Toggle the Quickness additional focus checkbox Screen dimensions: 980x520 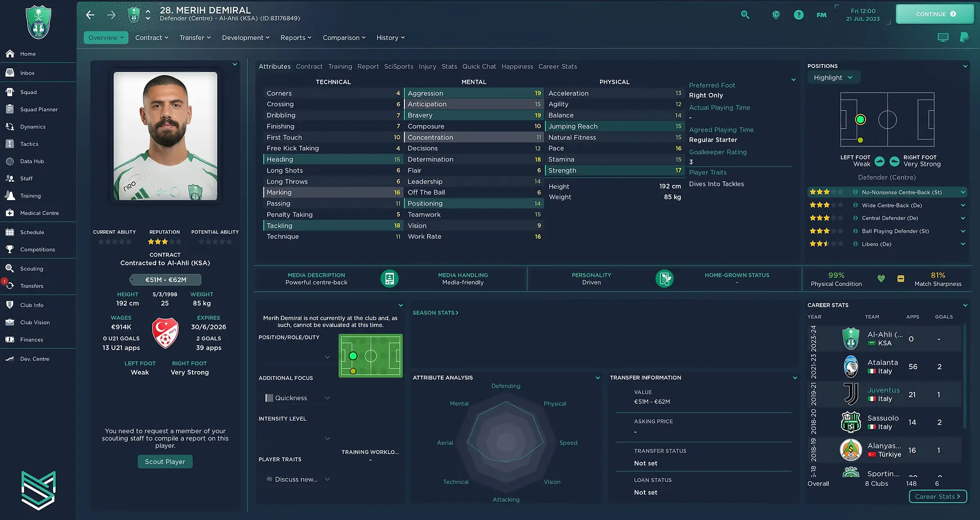pos(269,398)
